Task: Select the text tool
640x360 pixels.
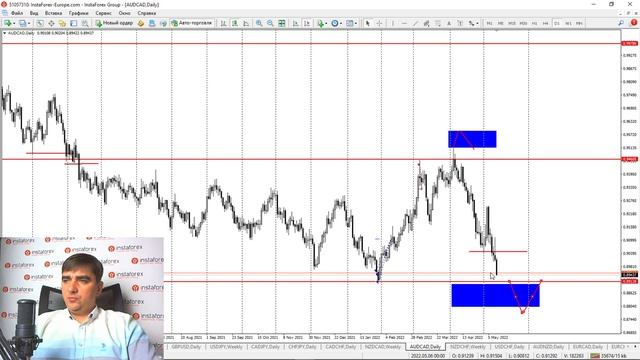Action: coord(449,23)
